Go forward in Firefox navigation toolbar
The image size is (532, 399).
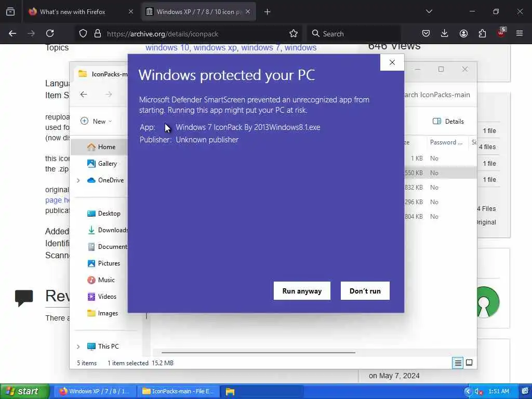pyautogui.click(x=31, y=34)
